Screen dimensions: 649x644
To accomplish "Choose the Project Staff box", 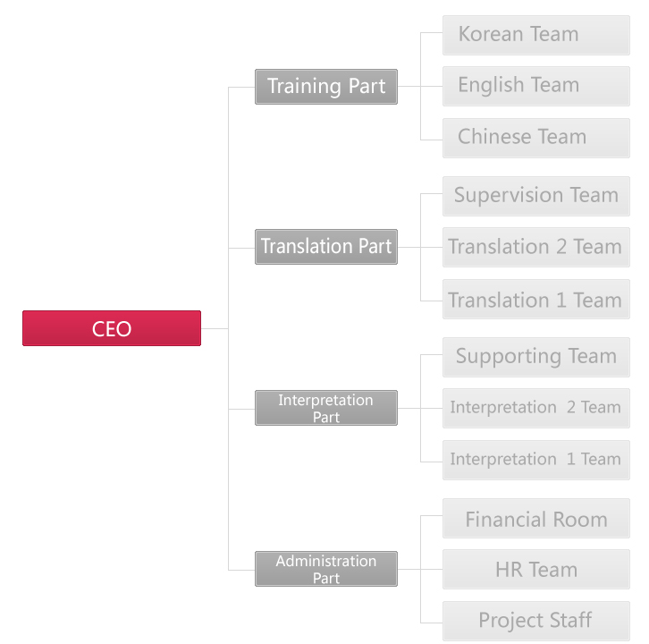I will [x=536, y=622].
